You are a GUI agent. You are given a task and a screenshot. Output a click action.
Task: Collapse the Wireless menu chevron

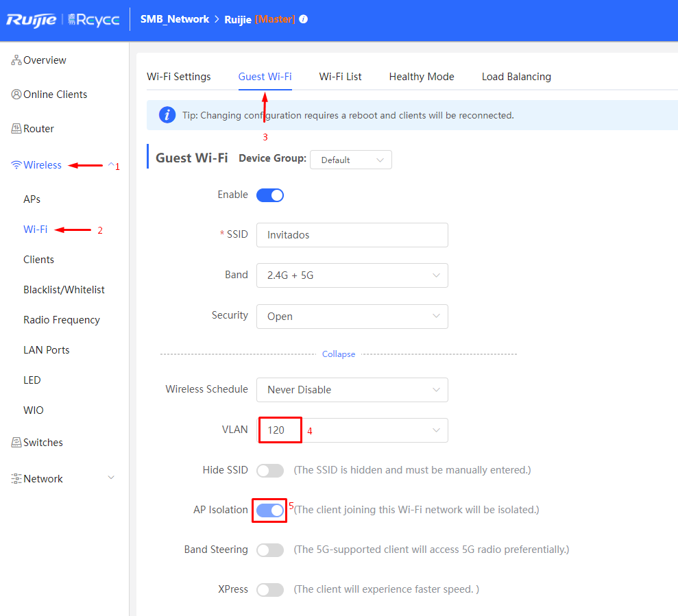[111, 164]
